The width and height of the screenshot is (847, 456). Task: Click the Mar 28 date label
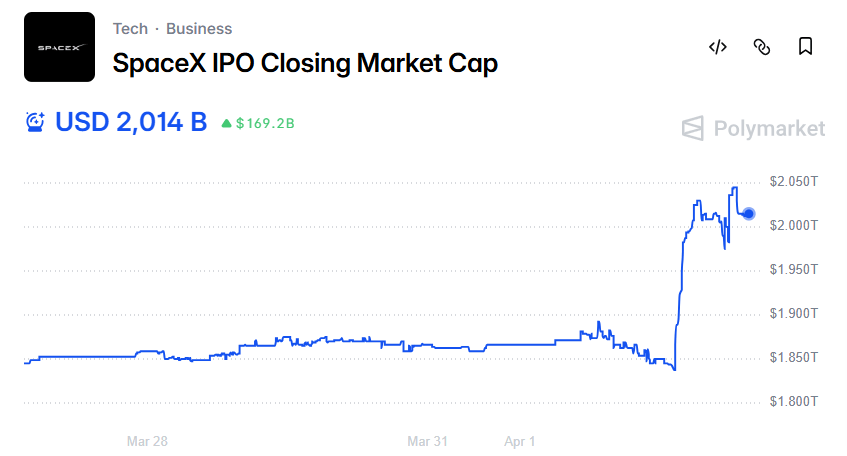pos(147,441)
